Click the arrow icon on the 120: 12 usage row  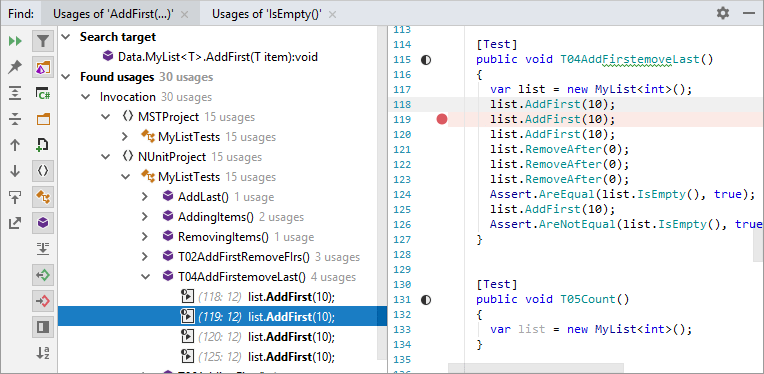(187, 337)
